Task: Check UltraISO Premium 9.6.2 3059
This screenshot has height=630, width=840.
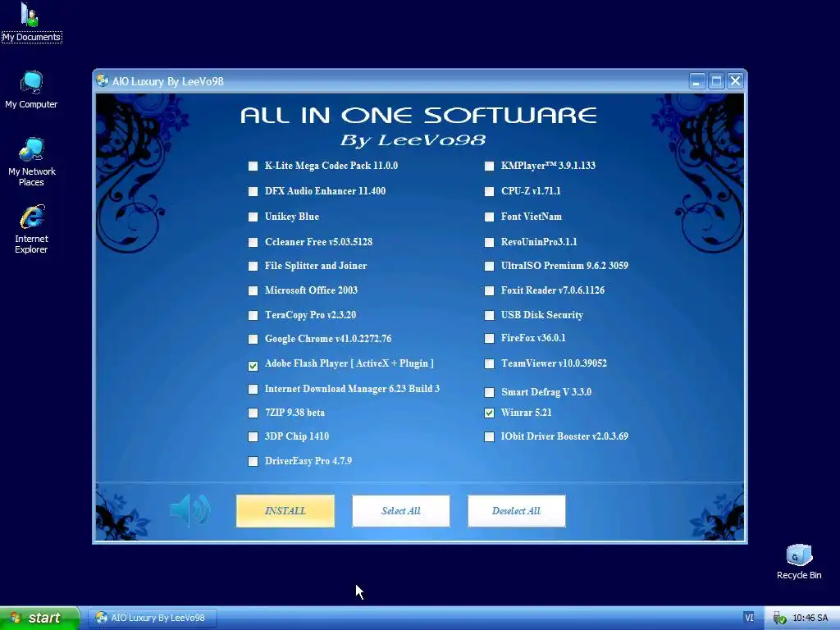Action: click(489, 267)
